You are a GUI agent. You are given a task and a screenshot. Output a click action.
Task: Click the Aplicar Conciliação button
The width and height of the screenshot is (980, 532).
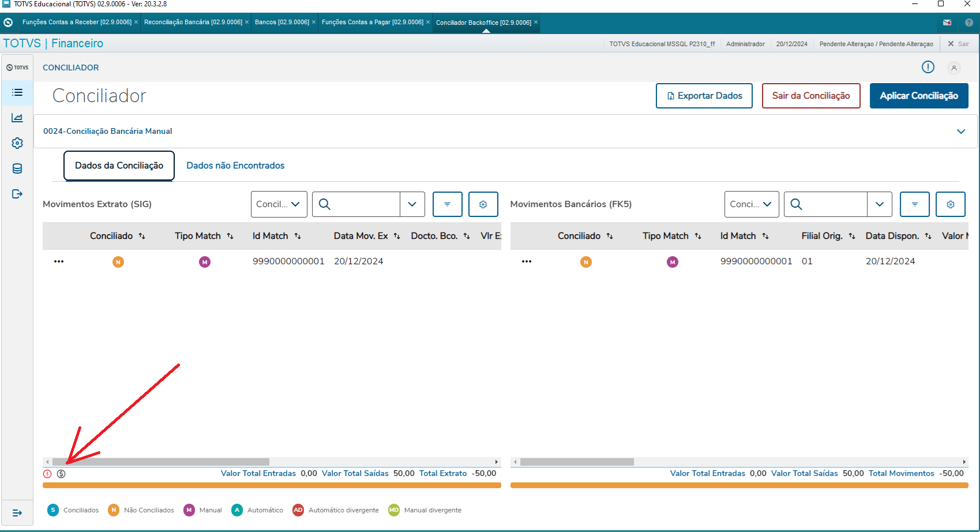(x=918, y=96)
